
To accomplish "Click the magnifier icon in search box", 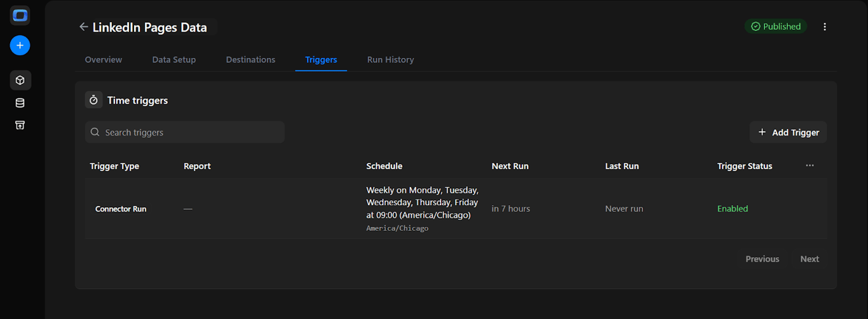I will (x=95, y=132).
